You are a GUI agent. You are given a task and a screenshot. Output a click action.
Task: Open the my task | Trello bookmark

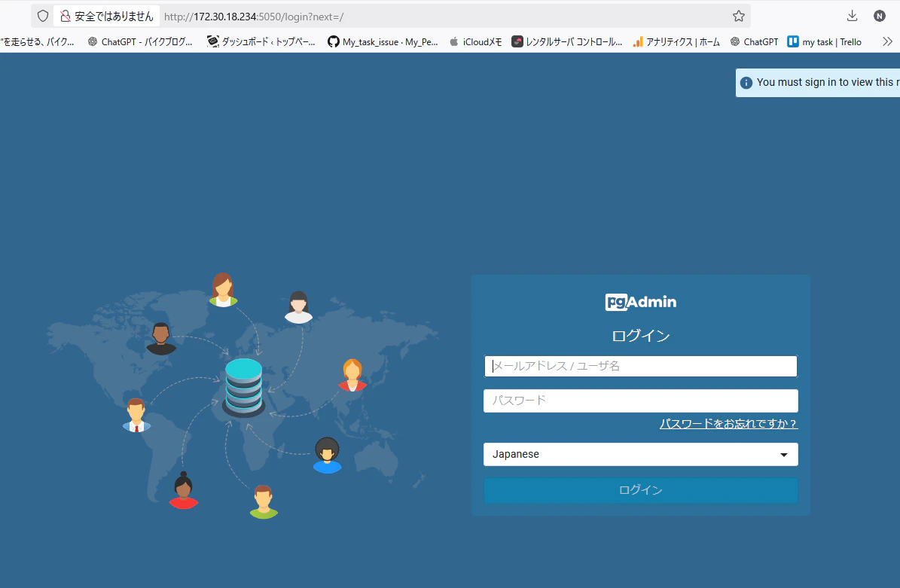(824, 41)
